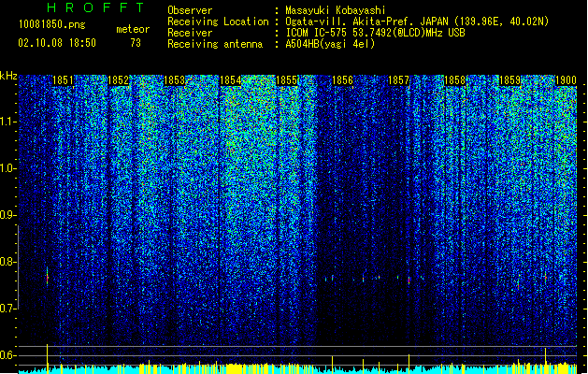
Task: Click the 1858 time label
Action: click(454, 80)
